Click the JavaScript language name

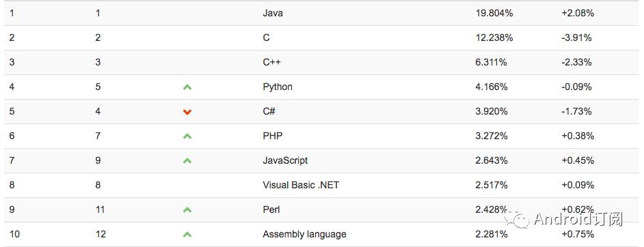pos(285,160)
